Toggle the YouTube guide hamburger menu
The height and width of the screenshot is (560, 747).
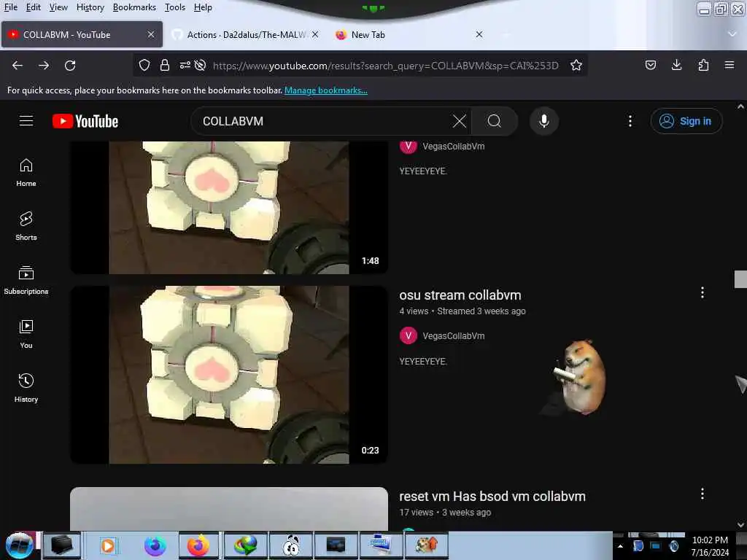[26, 121]
